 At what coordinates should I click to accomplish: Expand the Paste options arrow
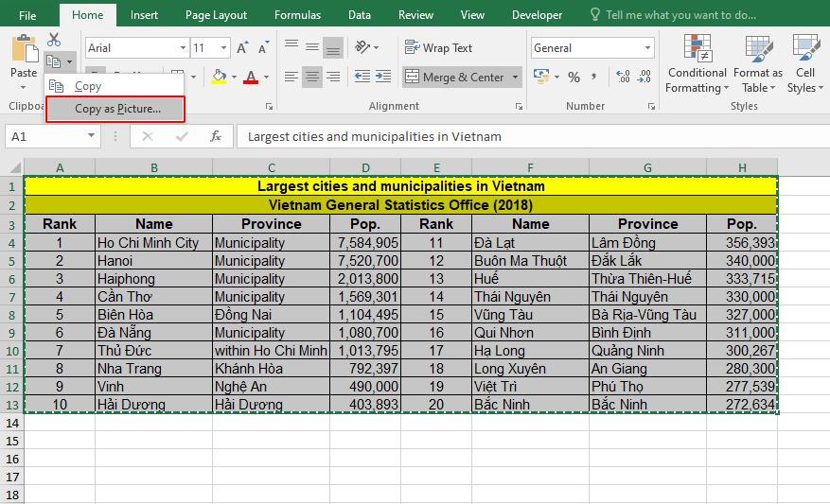[24, 87]
